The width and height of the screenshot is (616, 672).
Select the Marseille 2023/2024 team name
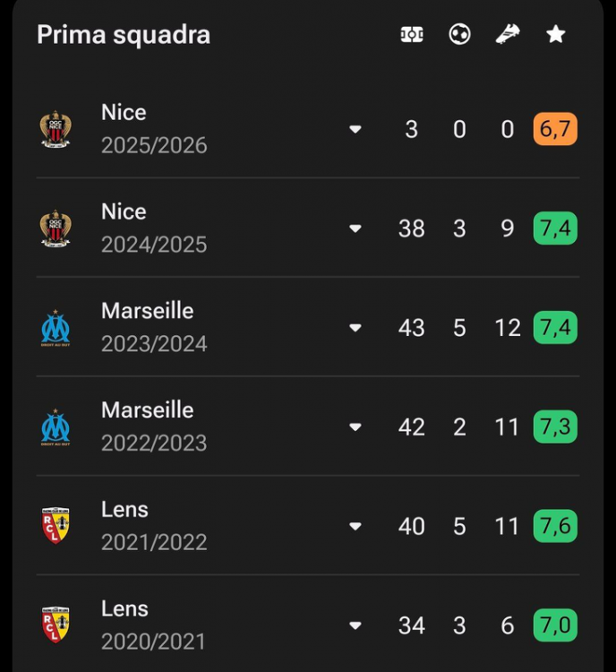tap(148, 311)
